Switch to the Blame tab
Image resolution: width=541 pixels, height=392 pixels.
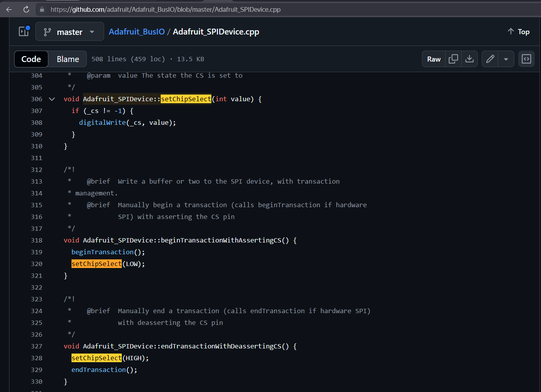click(68, 59)
